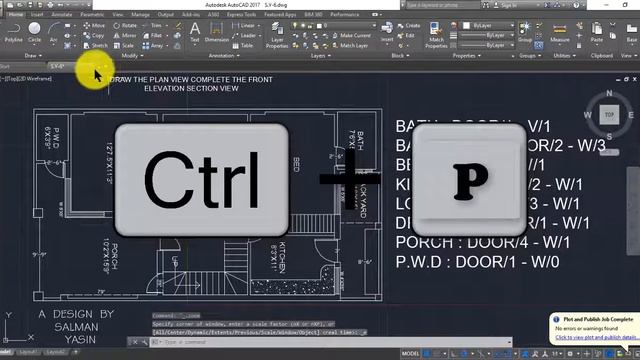The image size is (640, 360).
Task: Expand the Annotation panel
Action: 224,56
